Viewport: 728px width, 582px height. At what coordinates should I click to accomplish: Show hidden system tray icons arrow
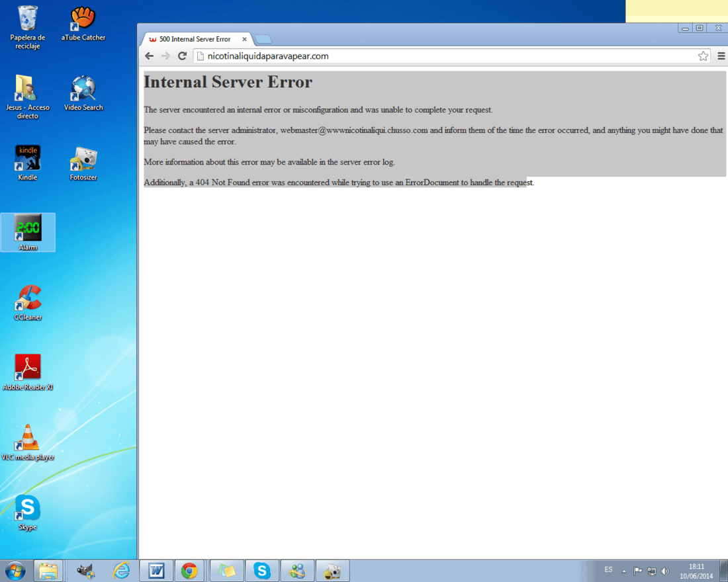pyautogui.click(x=624, y=571)
